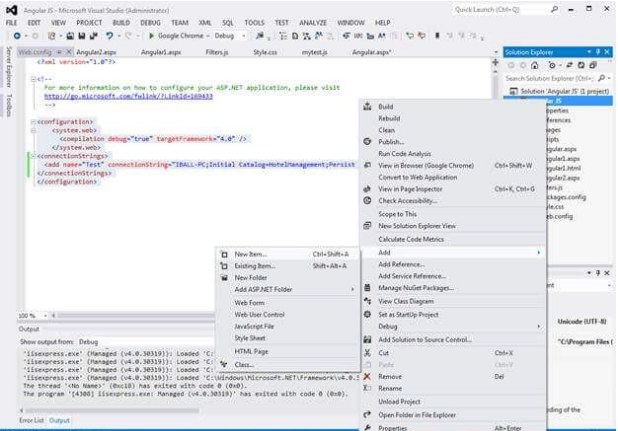Select JavaScript File in Add submenu
Image resolution: width=618 pixels, height=431 pixels.
click(x=254, y=326)
